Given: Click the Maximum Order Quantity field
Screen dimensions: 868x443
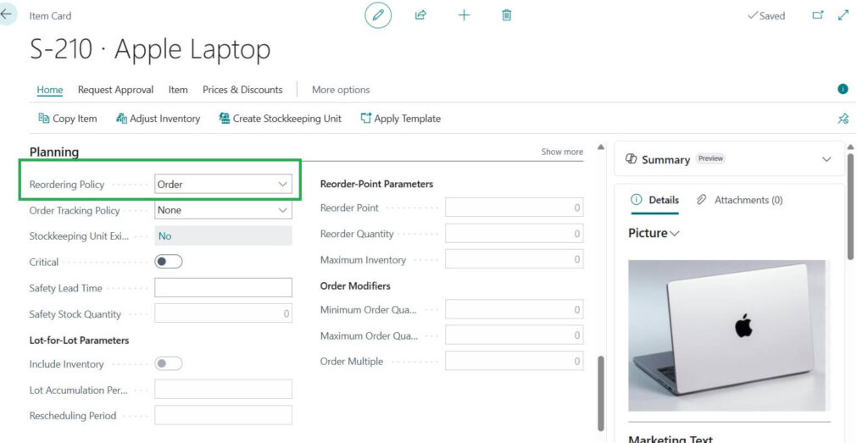Looking at the screenshot, I should [x=515, y=335].
